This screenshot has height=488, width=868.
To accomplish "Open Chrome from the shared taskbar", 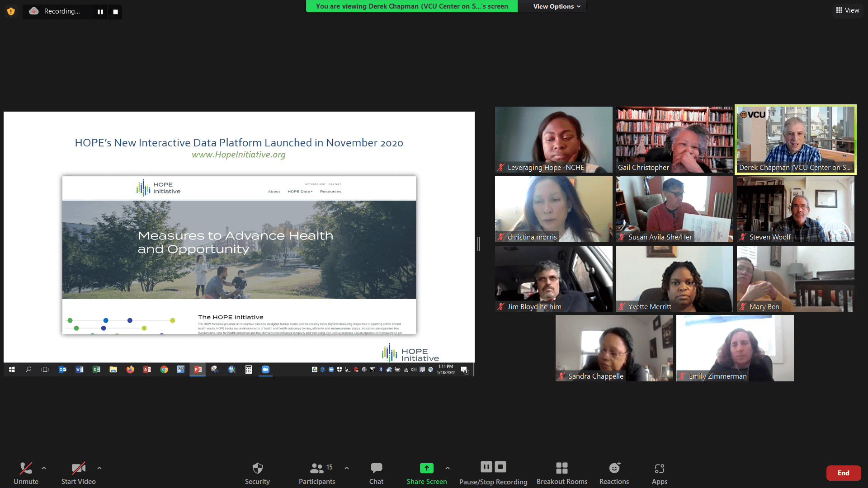I will click(x=164, y=370).
